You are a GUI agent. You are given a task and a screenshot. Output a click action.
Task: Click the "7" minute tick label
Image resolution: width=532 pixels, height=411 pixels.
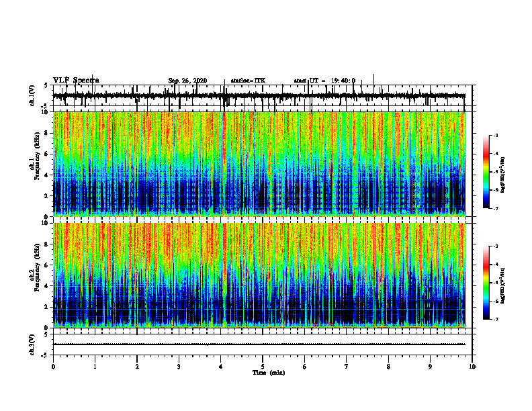(347, 367)
